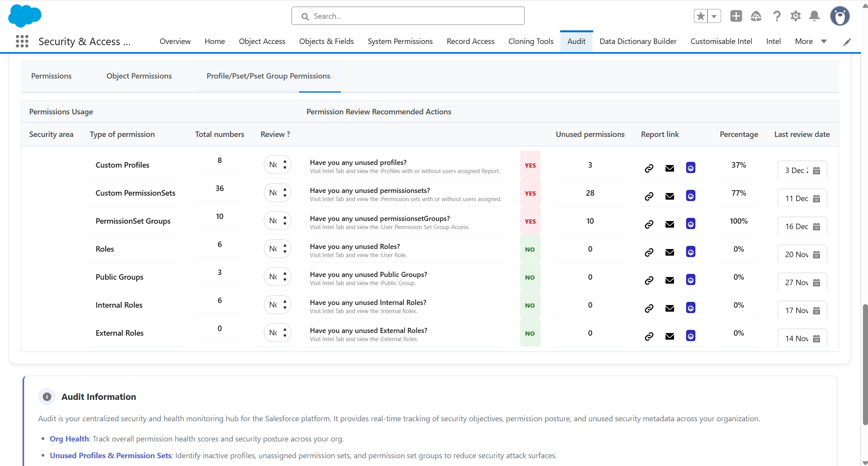Image resolution: width=868 pixels, height=466 pixels.
Task: Click the report link icon for Roles
Action: coord(649,252)
